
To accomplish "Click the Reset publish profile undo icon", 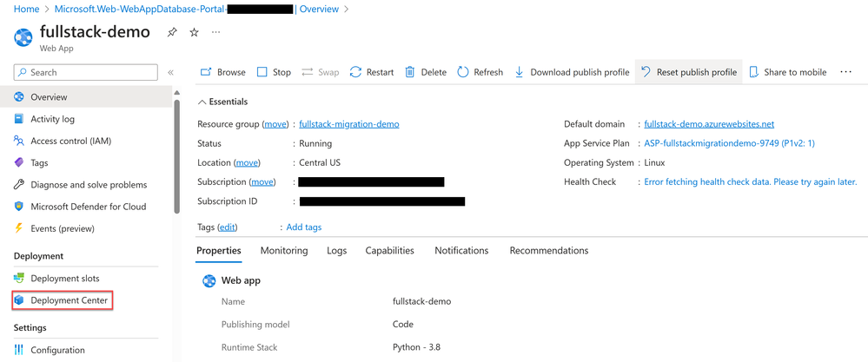I will pos(646,72).
